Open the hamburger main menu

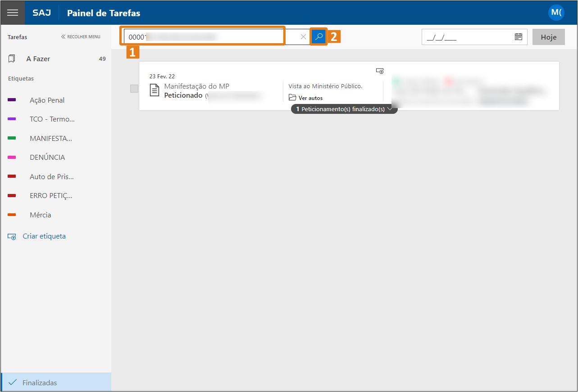[13, 13]
